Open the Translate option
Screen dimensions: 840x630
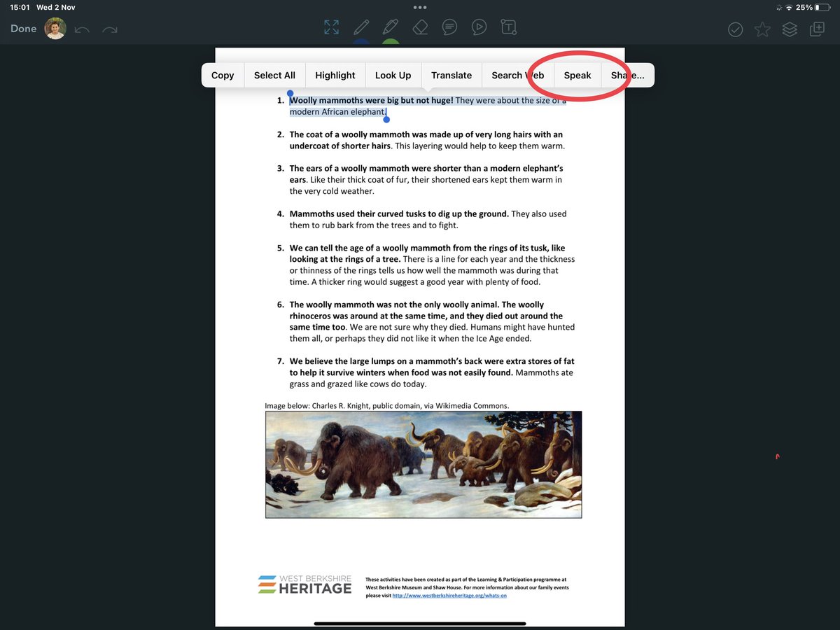pyautogui.click(x=451, y=75)
